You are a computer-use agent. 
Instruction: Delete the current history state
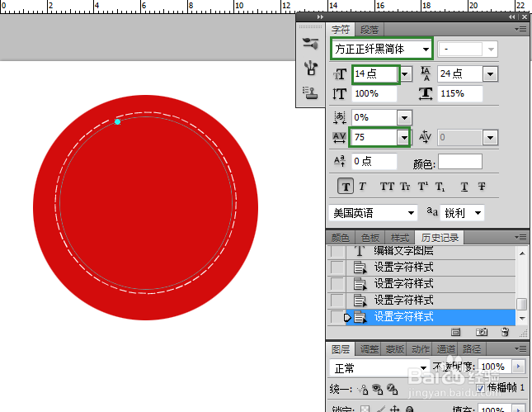tap(506, 332)
